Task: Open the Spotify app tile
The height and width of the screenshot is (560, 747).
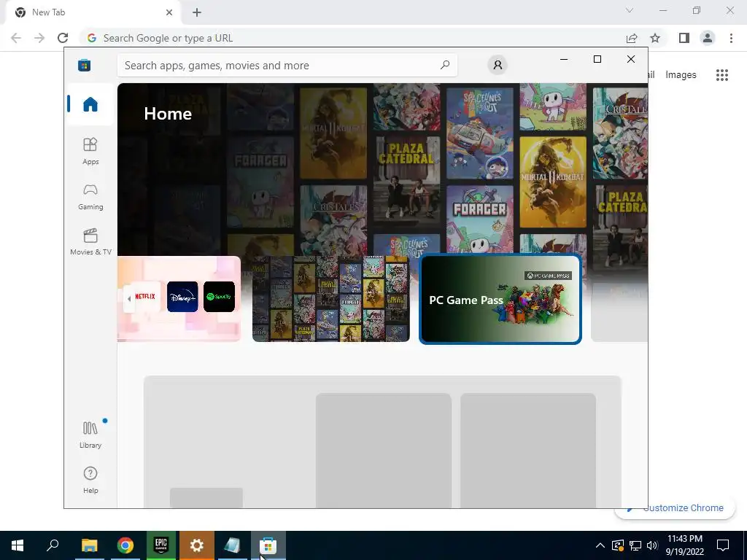Action: click(x=219, y=297)
